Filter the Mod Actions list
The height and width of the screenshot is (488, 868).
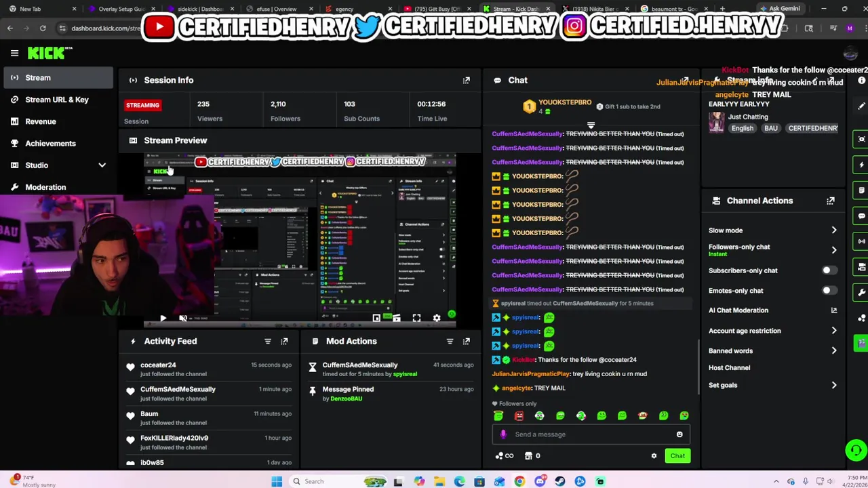click(450, 342)
